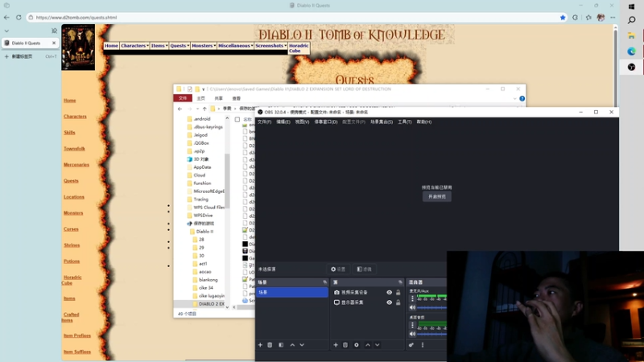This screenshot has width=644, height=362.
Task: Open the Mercenaries link in site sidebar
Action: click(x=76, y=165)
